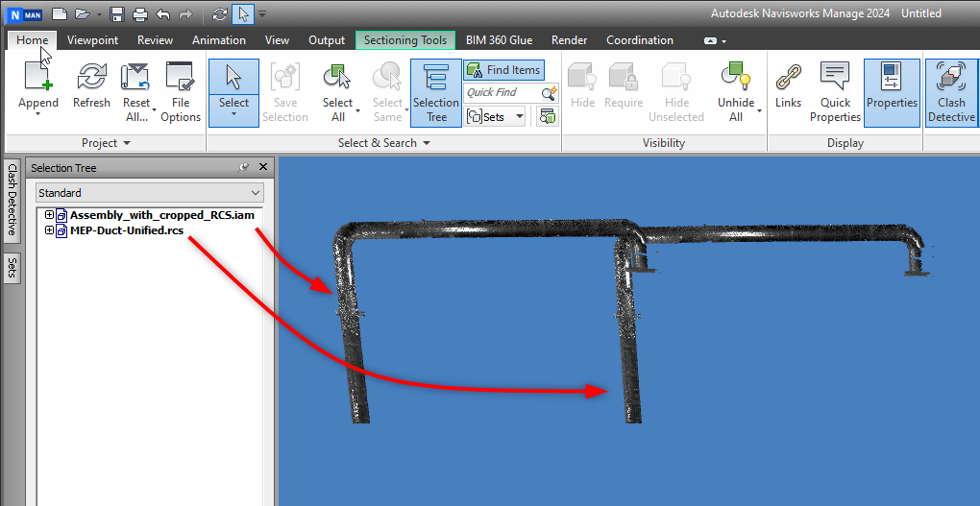Open the Coordination tab
This screenshot has height=506, width=980.
(640, 40)
